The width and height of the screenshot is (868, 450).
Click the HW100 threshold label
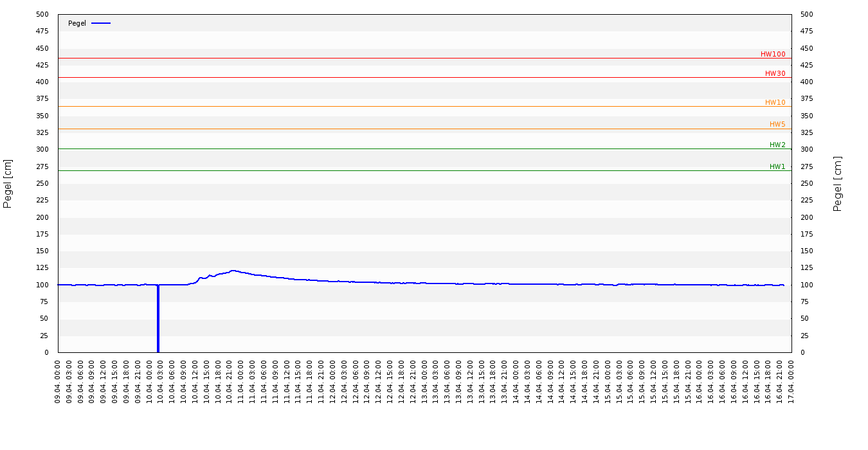[x=773, y=55]
